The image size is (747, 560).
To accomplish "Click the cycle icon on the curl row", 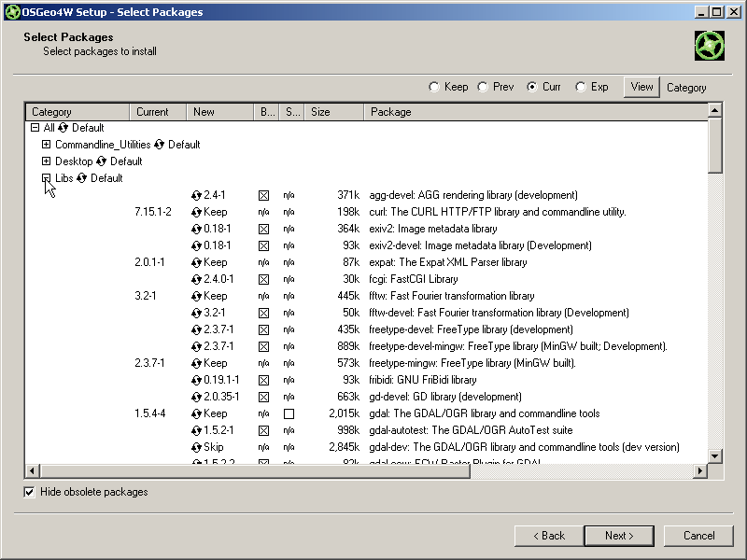I will click(196, 212).
